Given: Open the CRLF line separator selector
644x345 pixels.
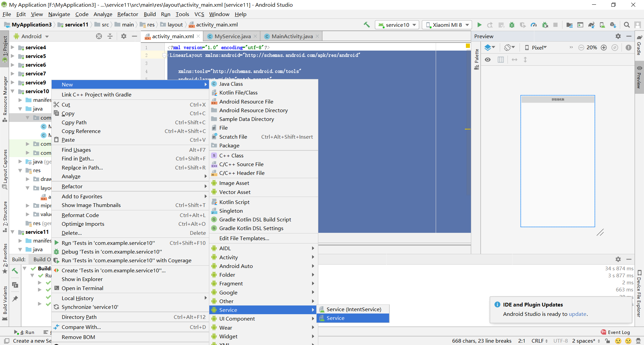Looking at the screenshot, I should click(x=539, y=341).
